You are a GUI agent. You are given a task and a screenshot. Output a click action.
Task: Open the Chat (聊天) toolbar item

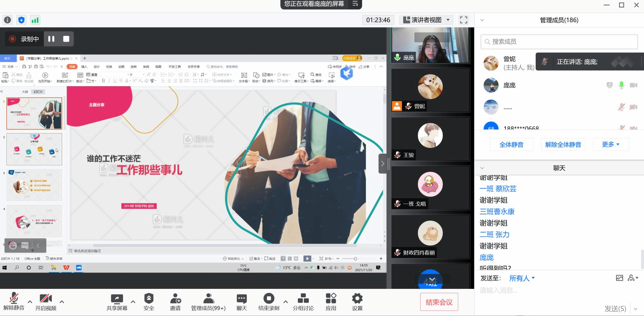[x=241, y=299]
